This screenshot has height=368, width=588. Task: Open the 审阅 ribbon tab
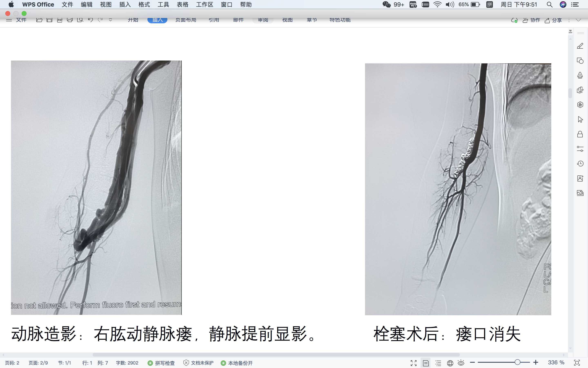point(263,20)
